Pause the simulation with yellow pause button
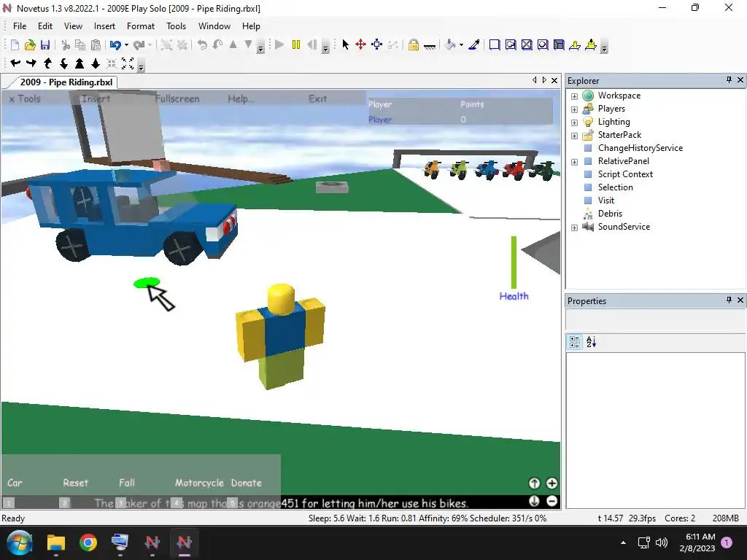 [x=296, y=44]
